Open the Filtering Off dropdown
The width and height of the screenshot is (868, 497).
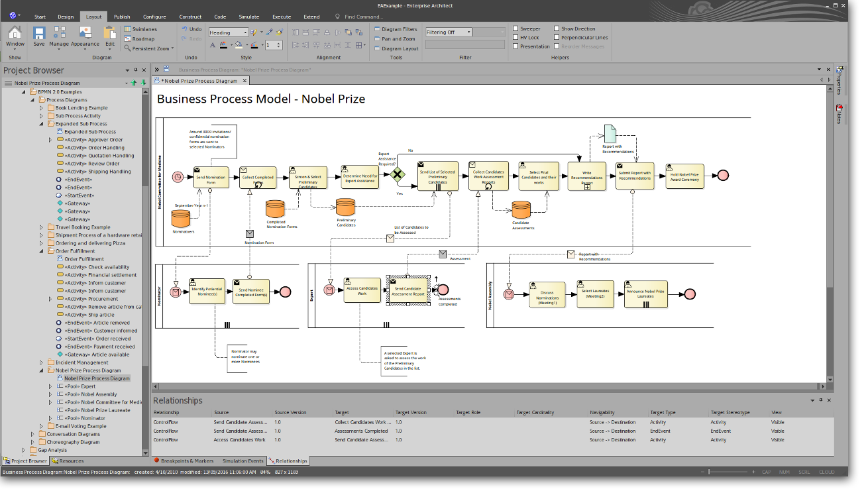click(468, 32)
